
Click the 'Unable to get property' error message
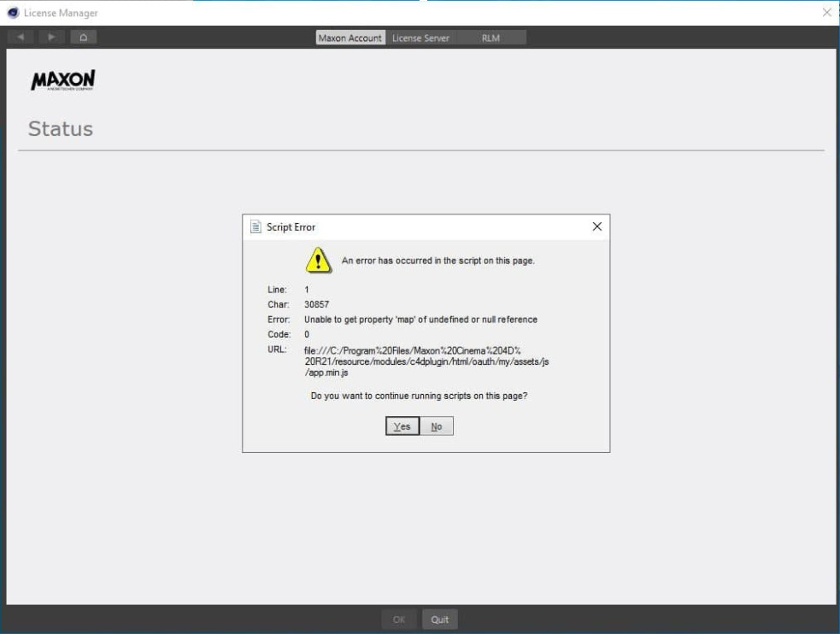(420, 320)
